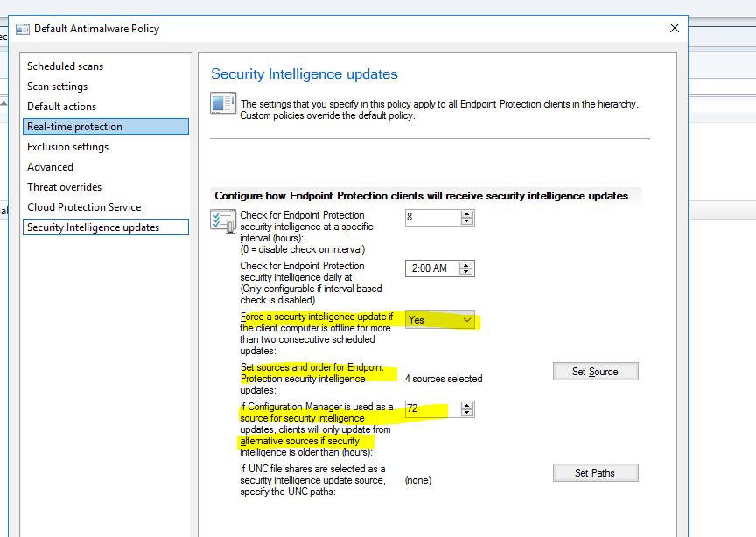Click the '(none)' UNC paths value
The image size is (756, 537).
pos(418,480)
